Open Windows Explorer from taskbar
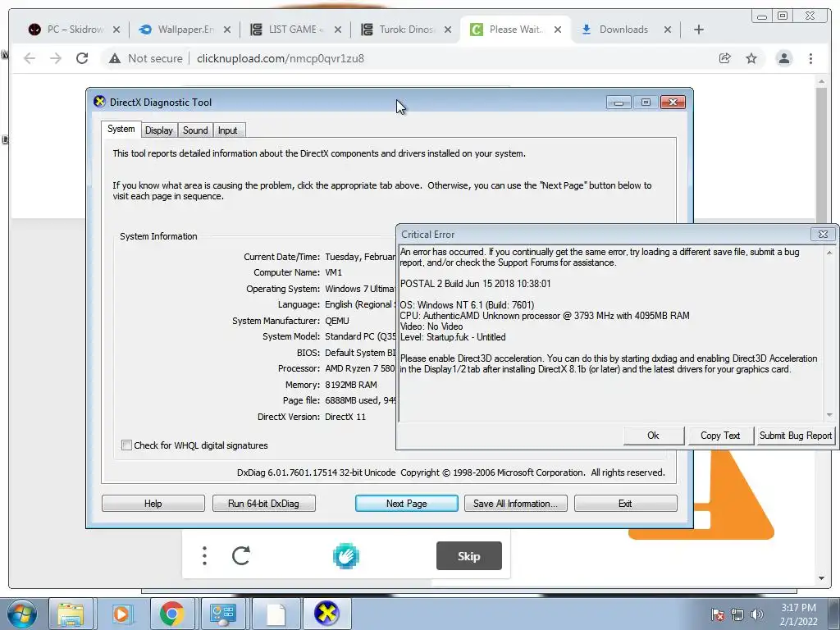840x630 pixels. 71,614
